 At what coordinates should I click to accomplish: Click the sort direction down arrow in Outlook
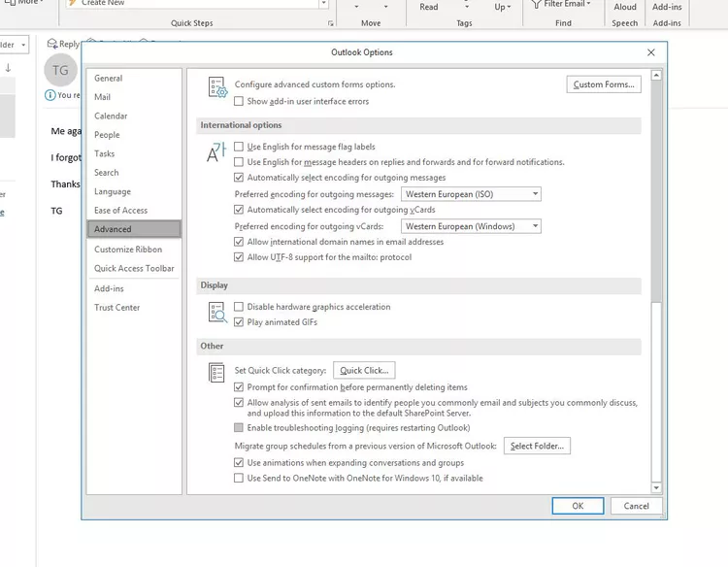pos(8,68)
